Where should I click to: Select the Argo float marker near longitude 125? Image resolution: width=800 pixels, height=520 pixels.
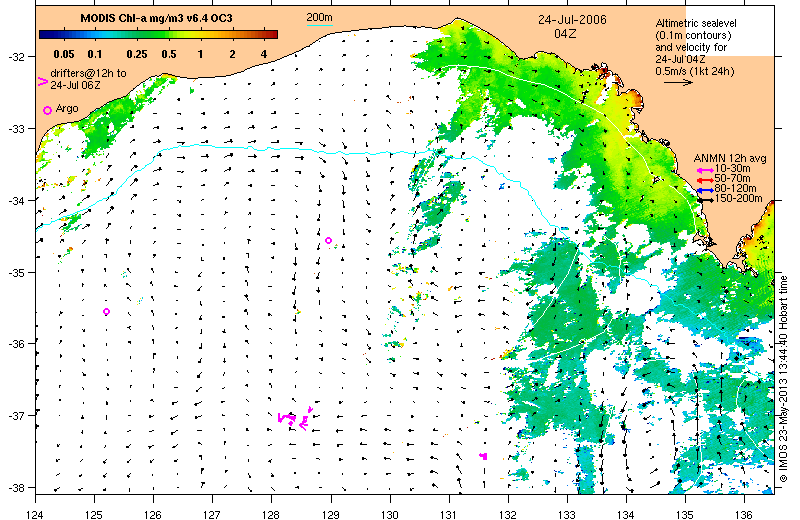point(107,311)
